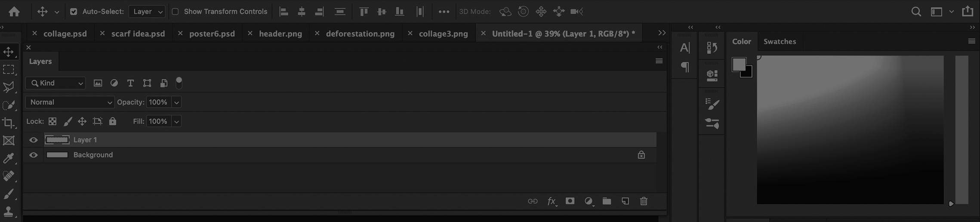This screenshot has height=222, width=980.
Task: Click the Fill percentage input field
Action: click(x=158, y=121)
